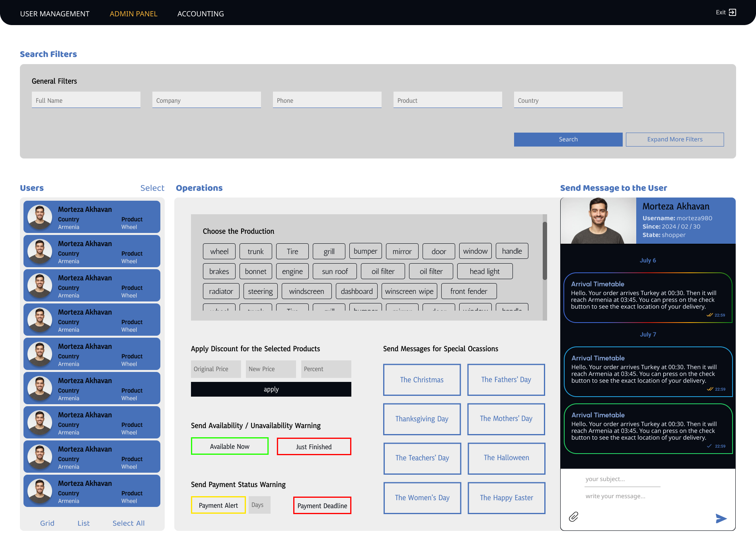Send The Halloween occasion message

coord(506,458)
